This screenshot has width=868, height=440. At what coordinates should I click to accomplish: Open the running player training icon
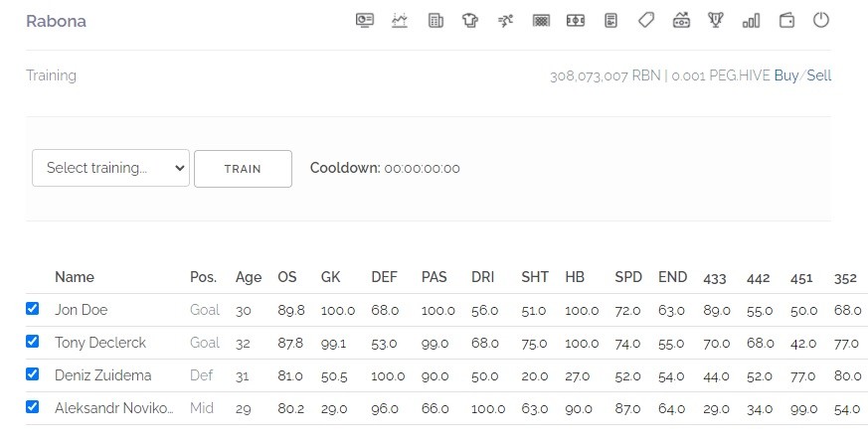[505, 21]
